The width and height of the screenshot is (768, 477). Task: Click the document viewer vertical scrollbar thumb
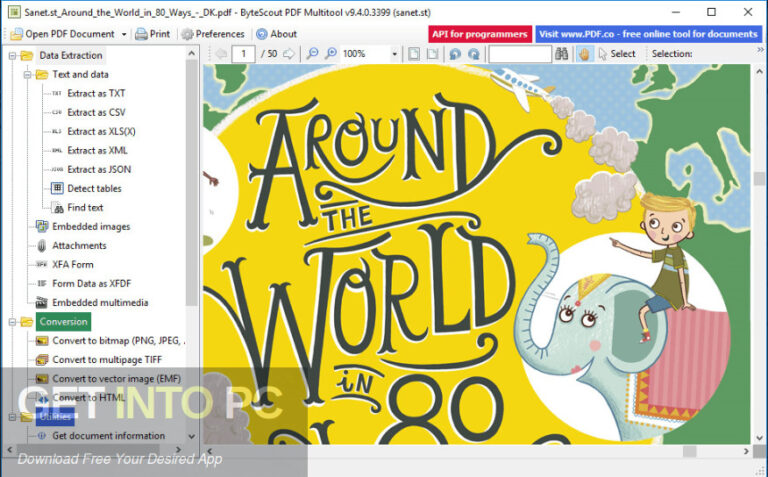tap(759, 179)
